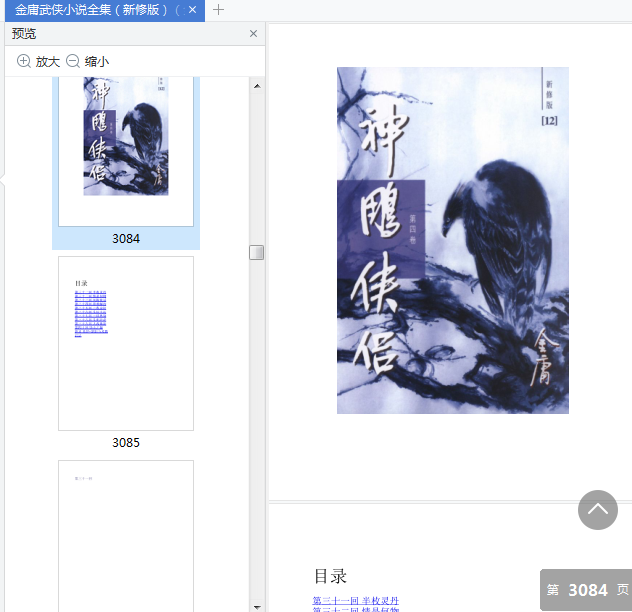Click the thumbnail scrollbar up arrow
The height and width of the screenshot is (612, 632).
[x=257, y=86]
